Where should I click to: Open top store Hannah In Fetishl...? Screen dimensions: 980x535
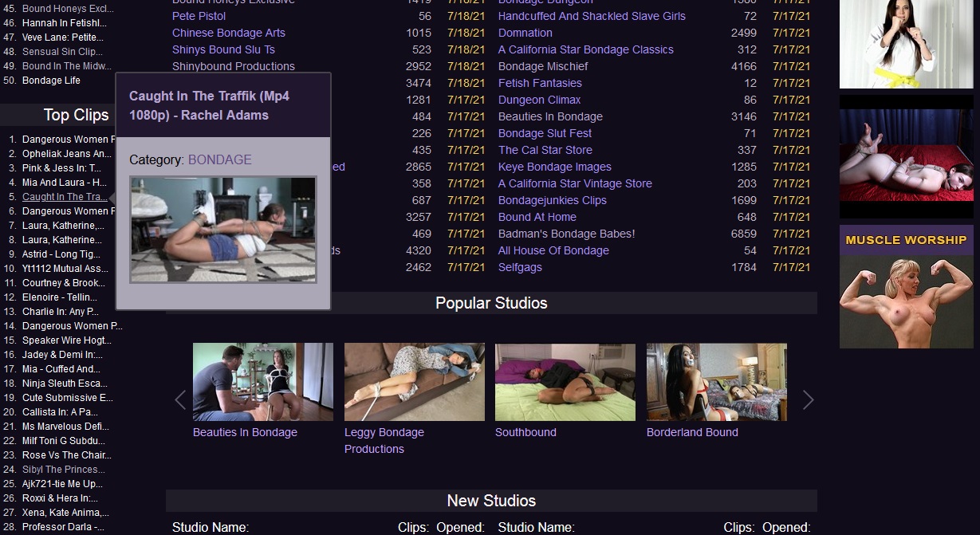tap(64, 23)
